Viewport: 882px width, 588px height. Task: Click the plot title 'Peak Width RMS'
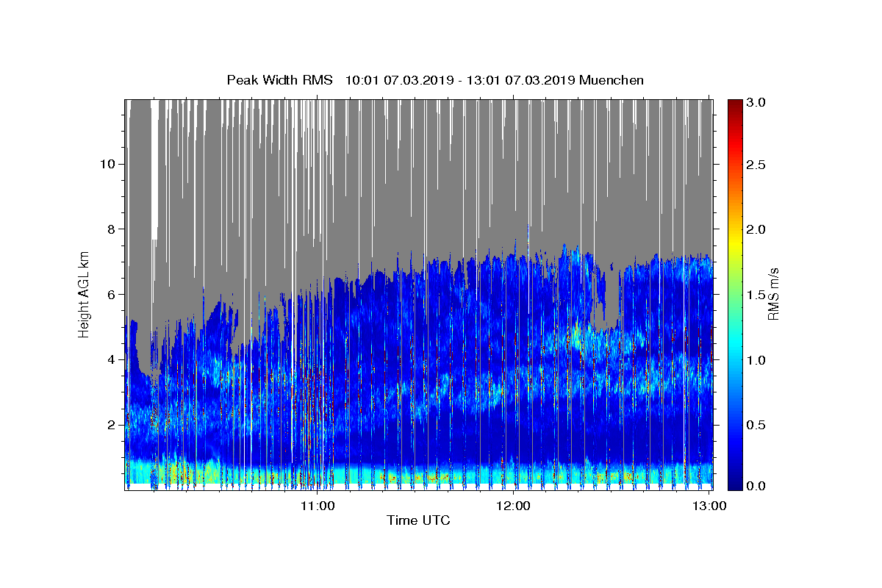279,80
